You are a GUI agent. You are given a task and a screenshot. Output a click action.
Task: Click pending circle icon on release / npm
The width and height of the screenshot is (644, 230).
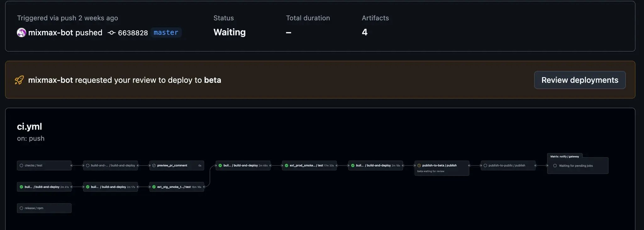tap(21, 208)
